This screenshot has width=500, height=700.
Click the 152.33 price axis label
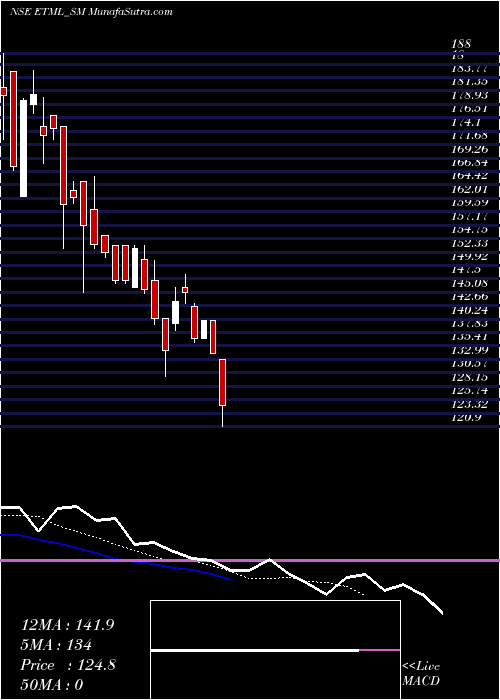point(469,243)
